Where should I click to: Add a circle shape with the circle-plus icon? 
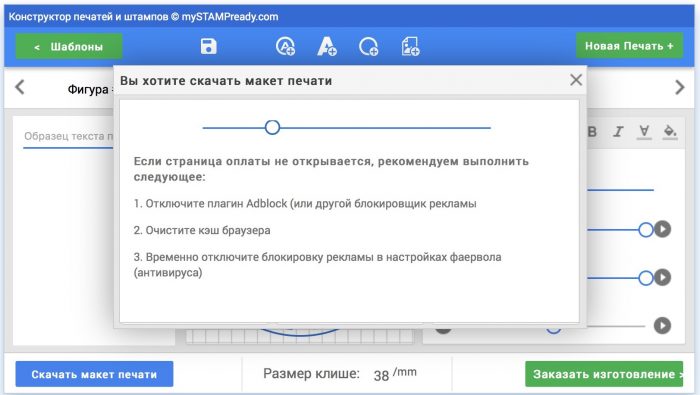point(369,46)
